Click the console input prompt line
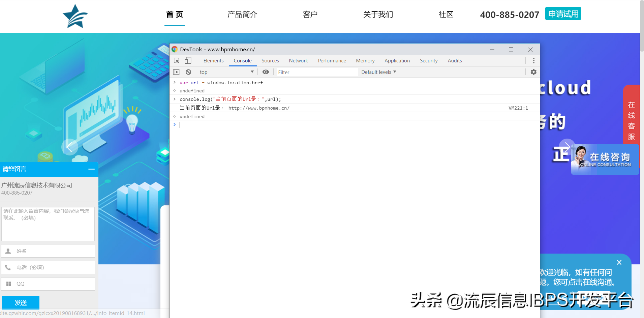 tap(354, 125)
